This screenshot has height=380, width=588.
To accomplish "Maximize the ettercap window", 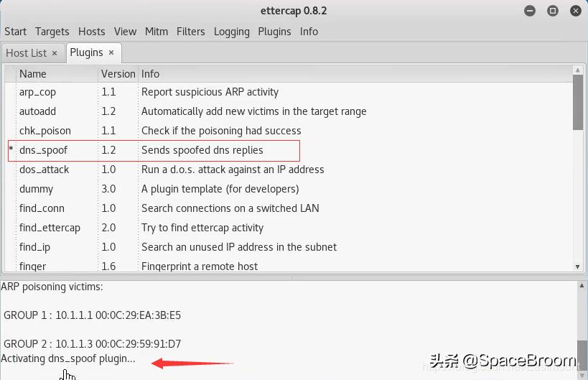I will [x=553, y=11].
